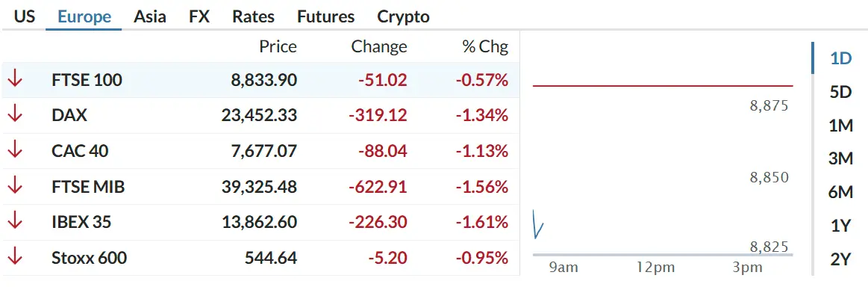Choose the 1M chart timeframe
This screenshot has height=287, width=868.
(840, 126)
